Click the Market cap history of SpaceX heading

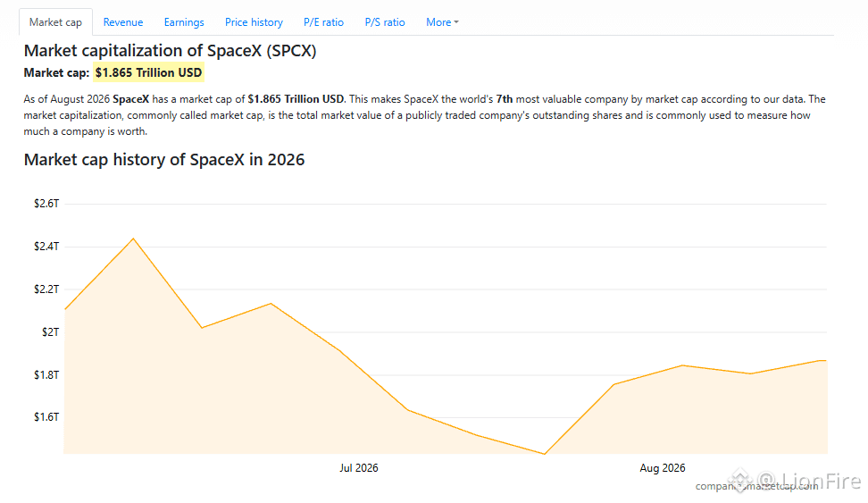163,160
